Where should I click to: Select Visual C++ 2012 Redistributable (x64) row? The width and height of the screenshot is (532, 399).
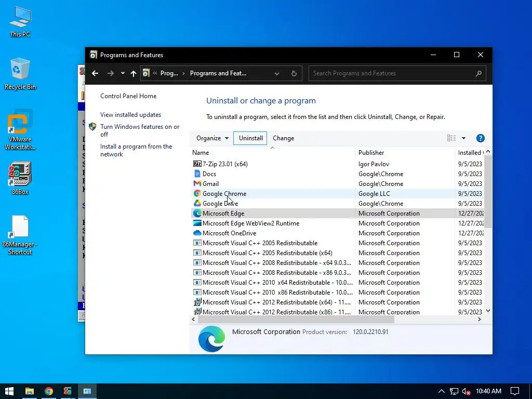pyautogui.click(x=338, y=302)
